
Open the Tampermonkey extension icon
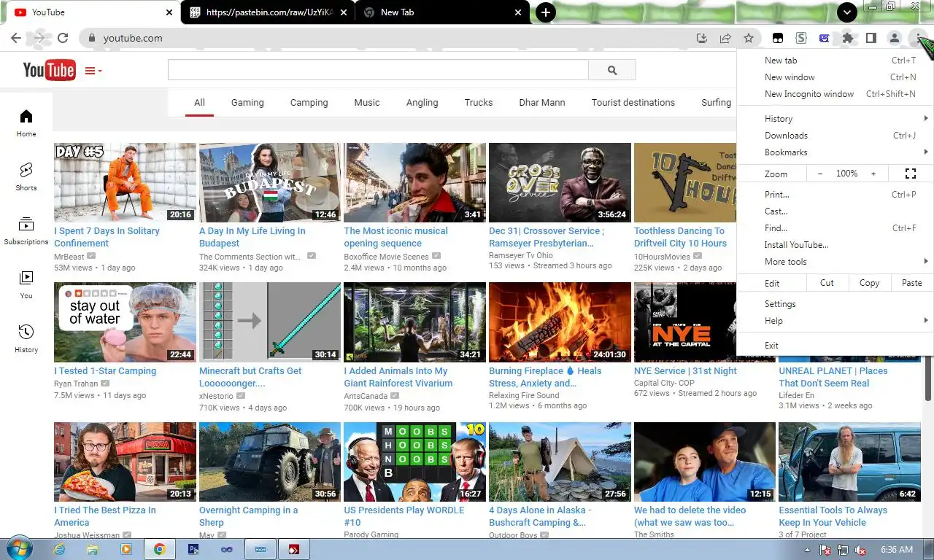point(778,38)
